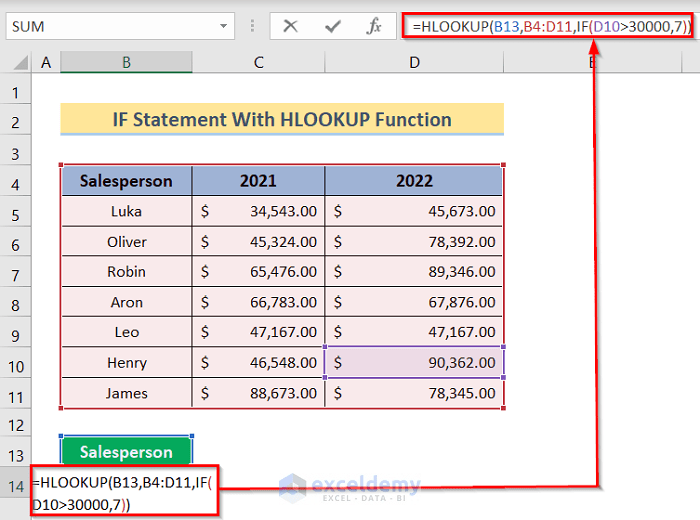Click the cell containing Oliver
The height and width of the screenshot is (520, 700).
(x=126, y=241)
